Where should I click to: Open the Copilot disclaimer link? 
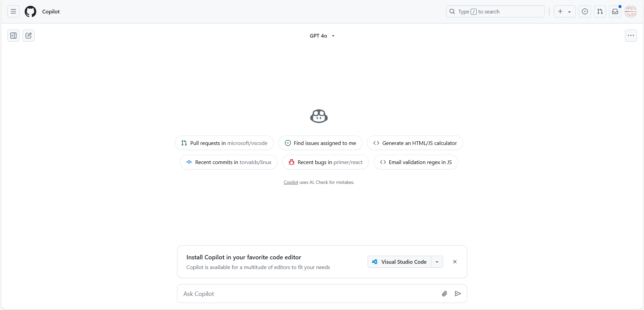[x=290, y=182]
